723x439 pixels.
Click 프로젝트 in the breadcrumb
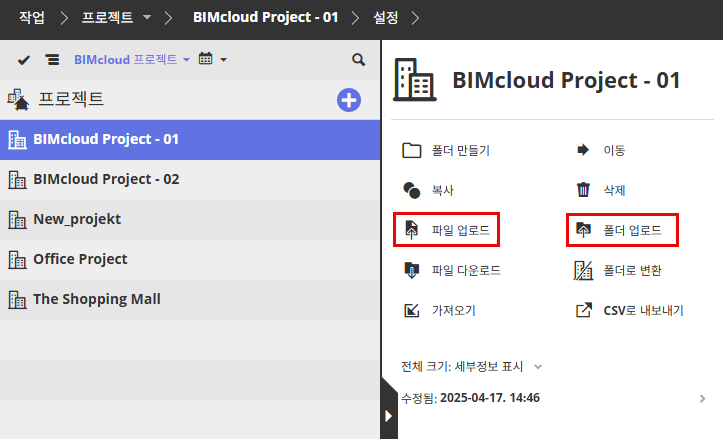[x=107, y=18]
